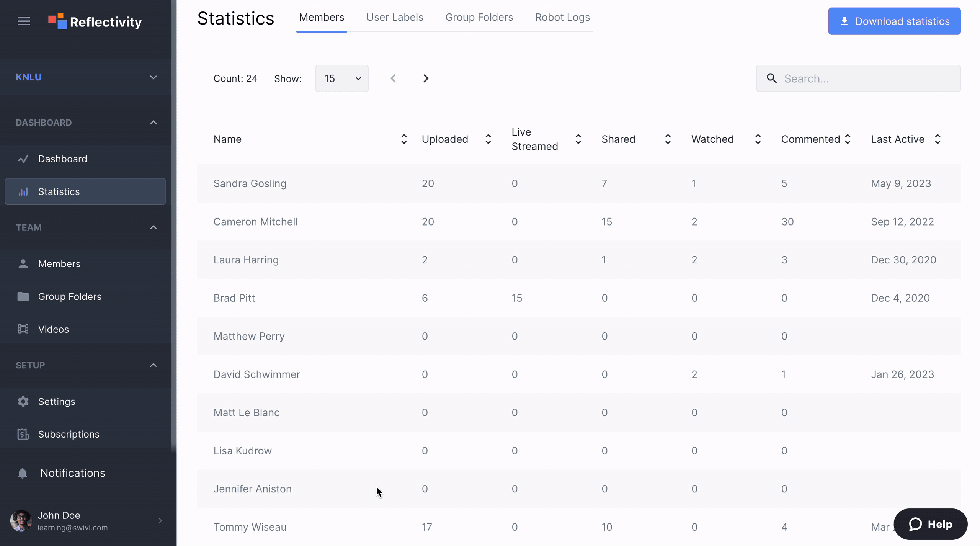Click the Help button
The width and height of the screenshot is (980, 546).
coord(930,524)
